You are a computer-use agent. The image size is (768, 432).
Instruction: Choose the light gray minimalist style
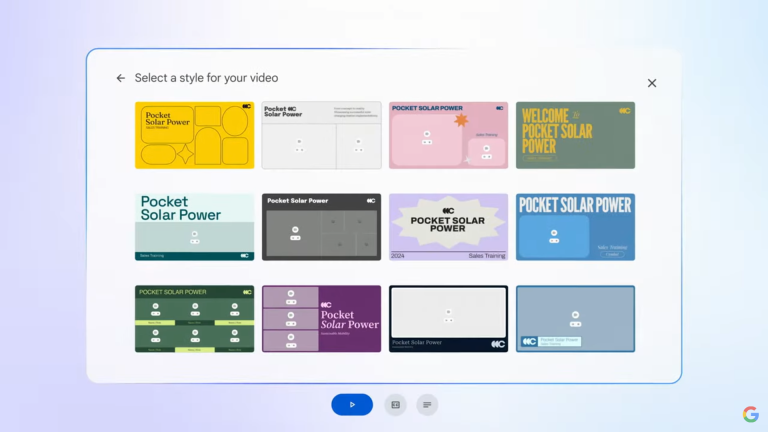321,135
